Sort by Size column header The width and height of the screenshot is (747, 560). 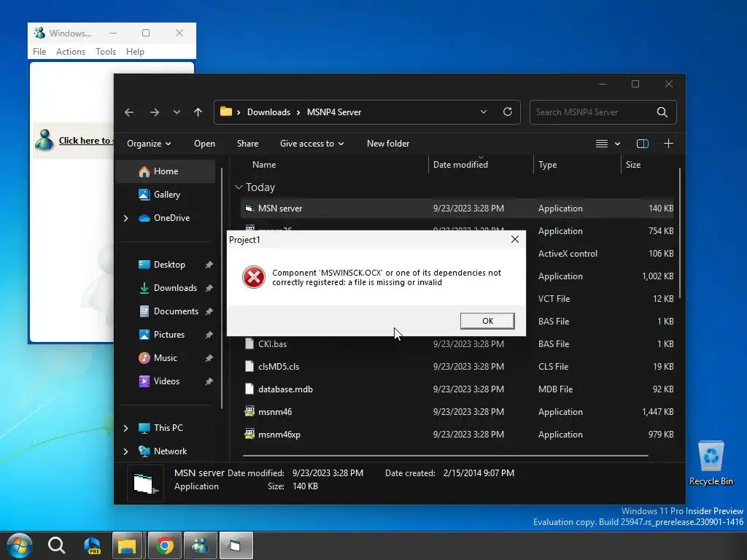(x=632, y=165)
